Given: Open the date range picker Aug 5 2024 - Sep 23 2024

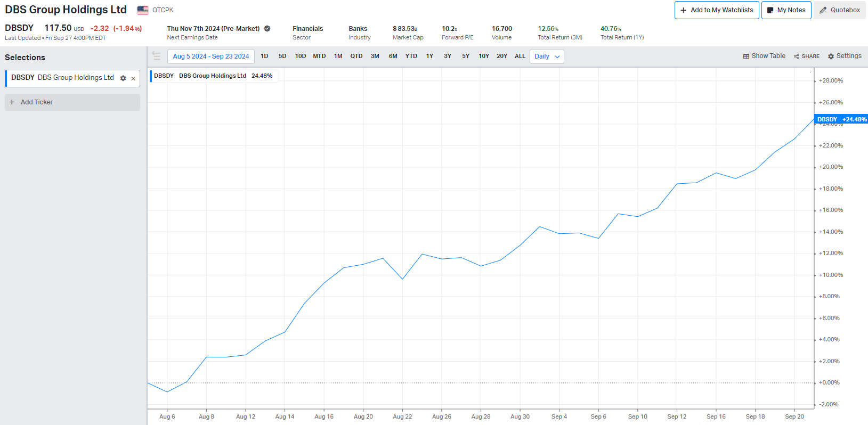Looking at the screenshot, I should 211,56.
